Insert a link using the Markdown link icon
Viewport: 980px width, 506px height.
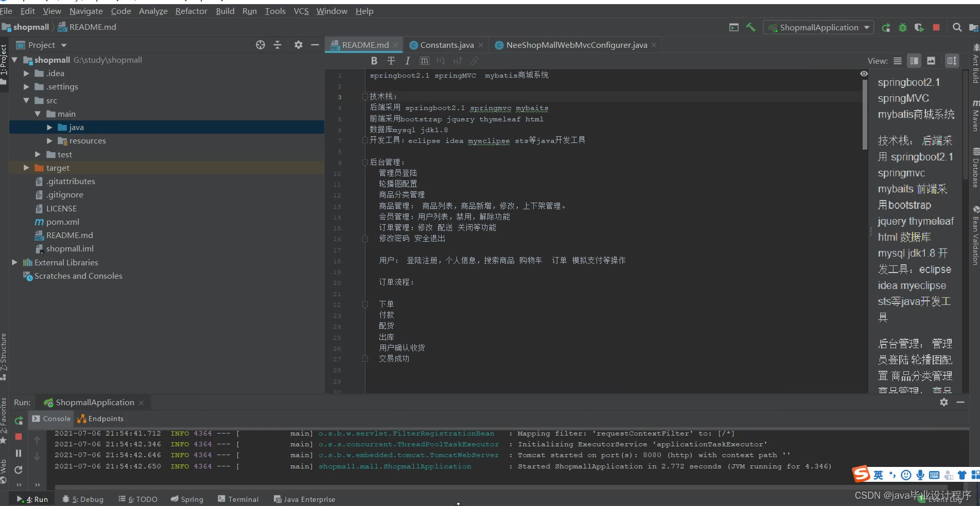[474, 61]
